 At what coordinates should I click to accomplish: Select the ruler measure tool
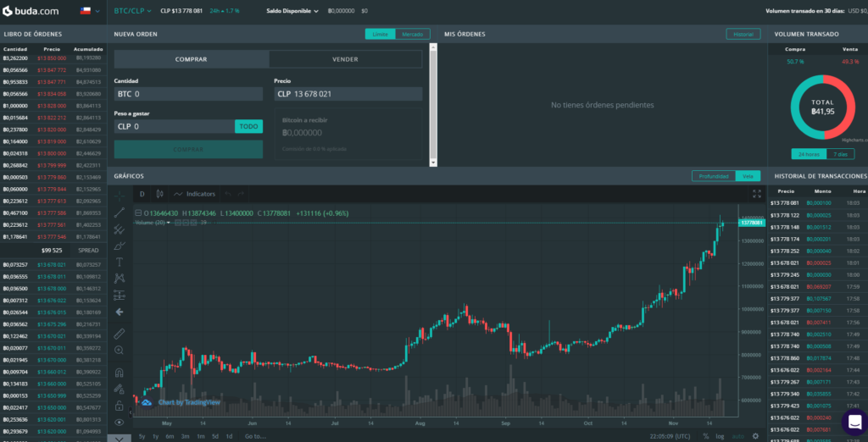pyautogui.click(x=120, y=333)
